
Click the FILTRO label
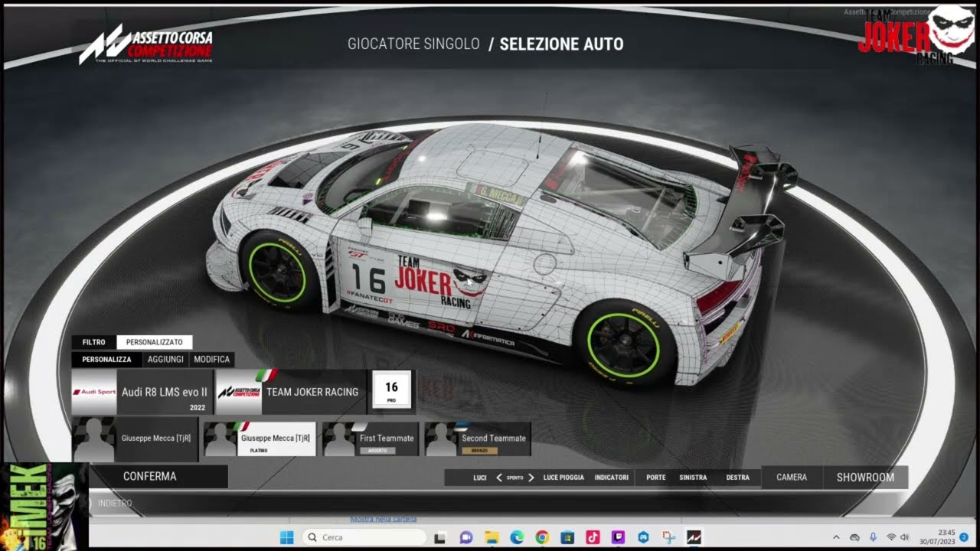tap(94, 342)
